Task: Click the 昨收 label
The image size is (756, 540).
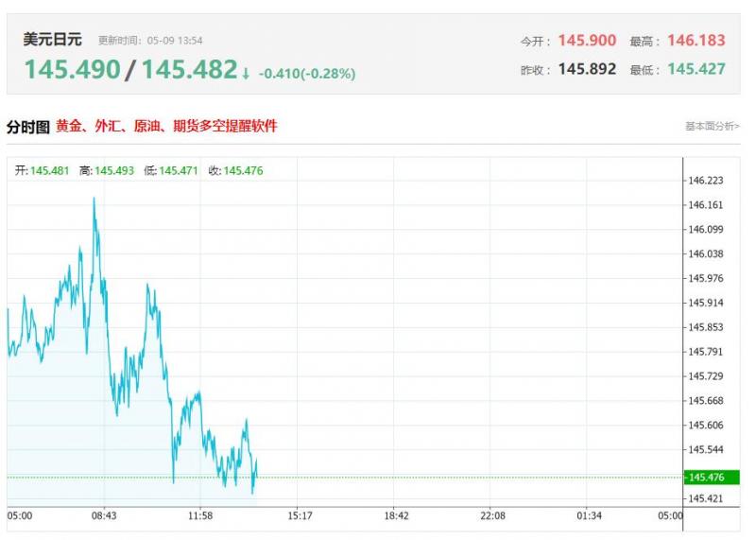Action: (535, 71)
